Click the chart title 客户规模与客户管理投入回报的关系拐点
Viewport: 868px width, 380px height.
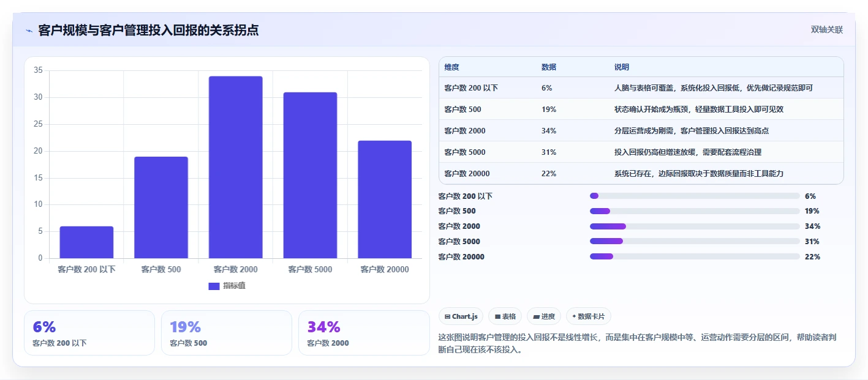point(148,31)
